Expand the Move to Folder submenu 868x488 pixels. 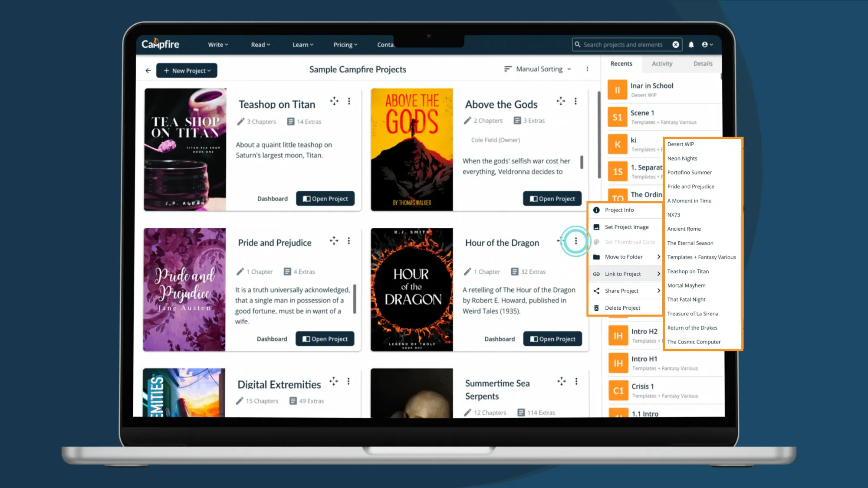[625, 257]
